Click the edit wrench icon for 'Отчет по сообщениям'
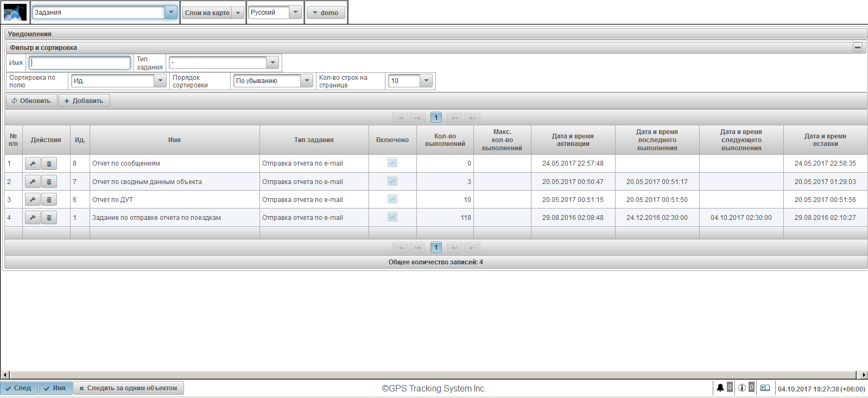 pyautogui.click(x=33, y=163)
